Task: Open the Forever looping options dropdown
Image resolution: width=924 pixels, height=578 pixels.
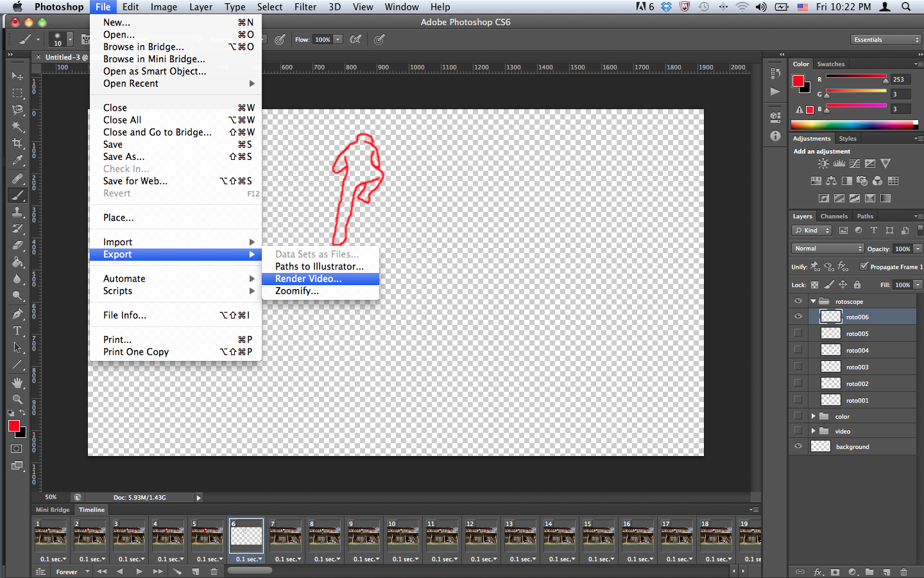Action: point(72,572)
